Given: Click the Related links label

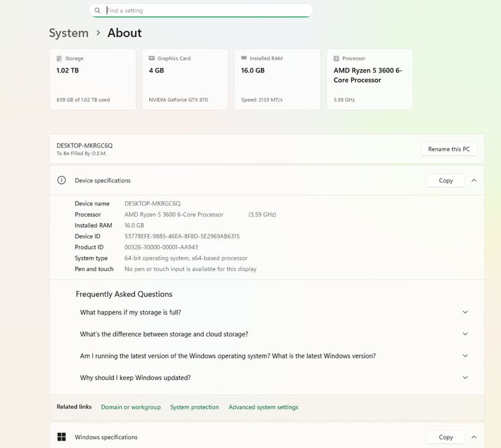Looking at the screenshot, I should pyautogui.click(x=74, y=407).
